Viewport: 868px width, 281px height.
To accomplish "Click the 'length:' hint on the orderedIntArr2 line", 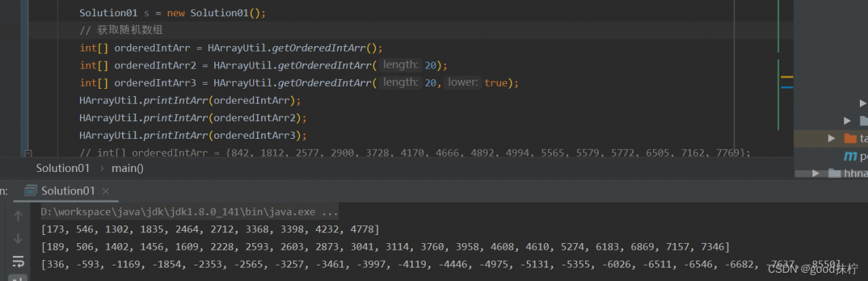I will [x=400, y=65].
